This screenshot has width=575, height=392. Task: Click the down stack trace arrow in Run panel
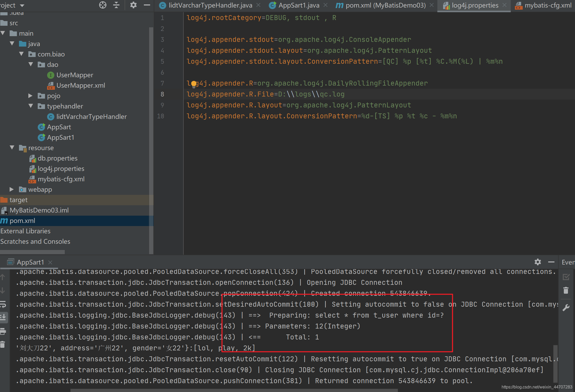[x=3, y=290]
